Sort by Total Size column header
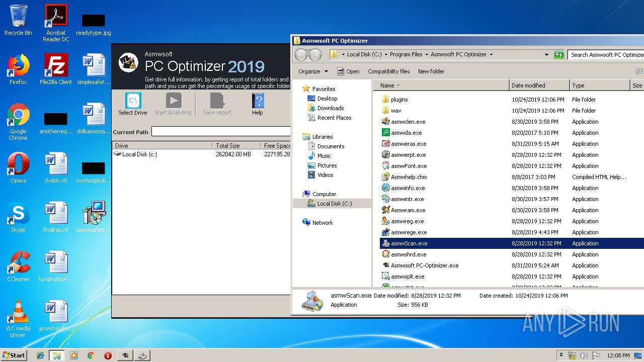 (x=236, y=145)
